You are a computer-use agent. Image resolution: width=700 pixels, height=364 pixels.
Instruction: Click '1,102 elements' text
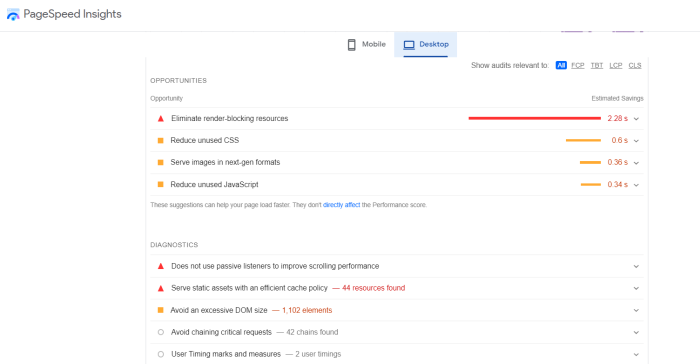tap(307, 310)
